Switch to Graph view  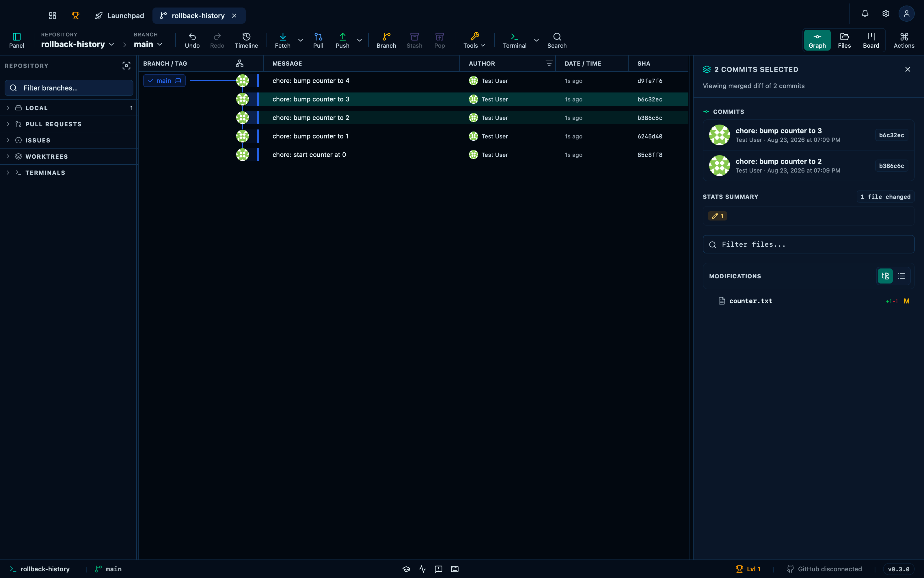pos(817,40)
